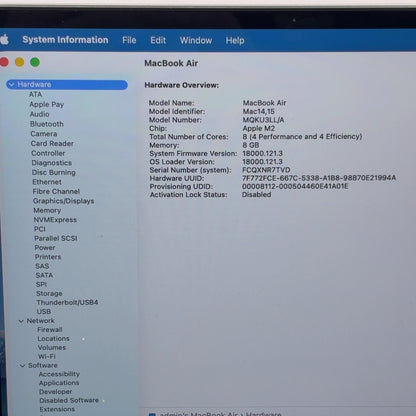416x416 pixels.
Task: Select Firewall under Network
Action: tap(50, 330)
